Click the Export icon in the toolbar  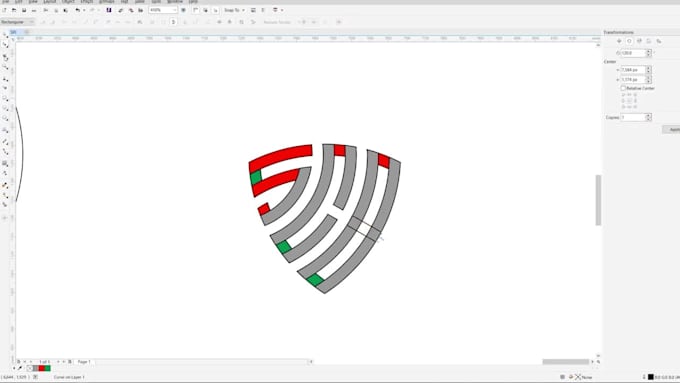(x=131, y=10)
